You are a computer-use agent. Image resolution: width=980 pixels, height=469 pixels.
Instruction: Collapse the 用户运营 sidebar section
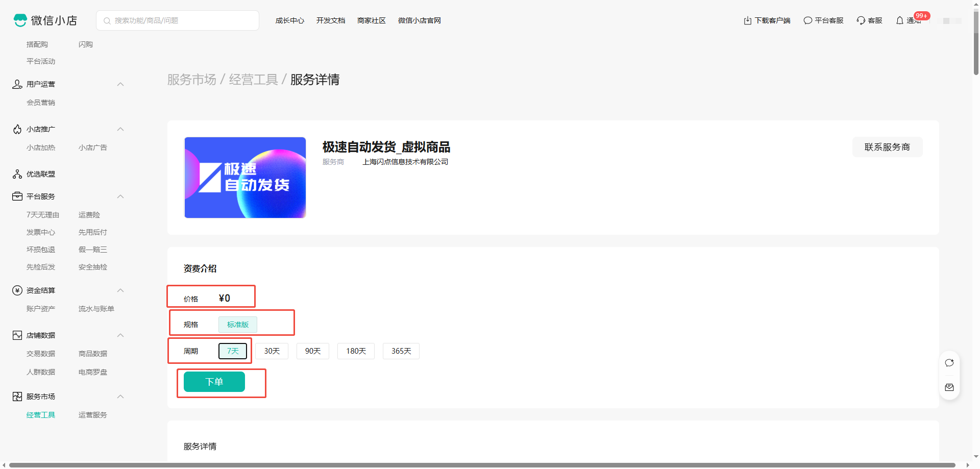[x=120, y=84]
